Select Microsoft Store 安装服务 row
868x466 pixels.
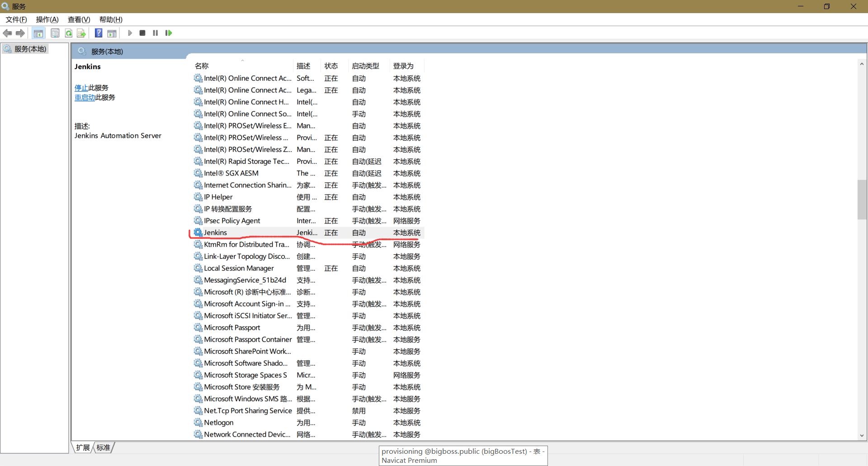(309, 387)
